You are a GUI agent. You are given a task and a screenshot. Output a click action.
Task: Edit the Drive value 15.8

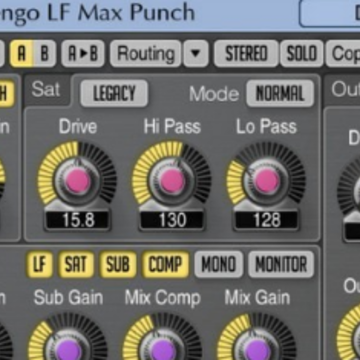[x=77, y=220]
